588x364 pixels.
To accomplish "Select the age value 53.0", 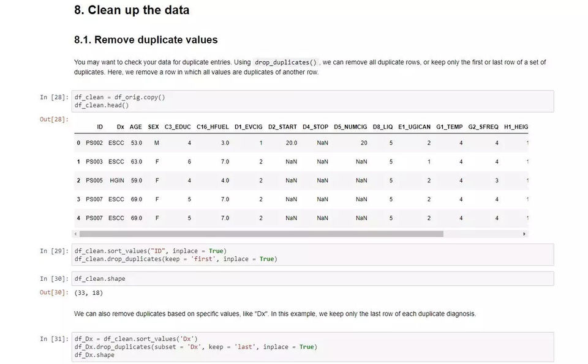I will pyautogui.click(x=137, y=143).
